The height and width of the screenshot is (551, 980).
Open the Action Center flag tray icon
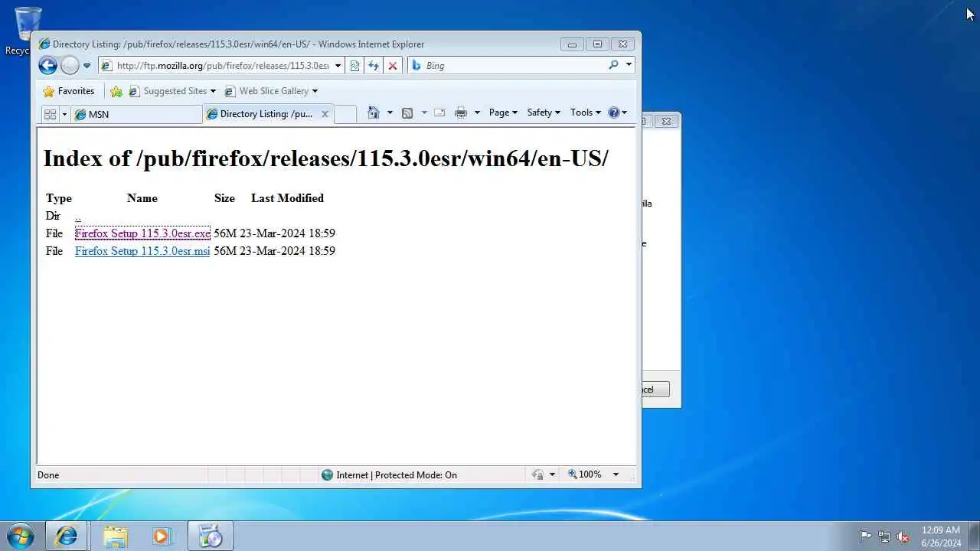point(865,536)
